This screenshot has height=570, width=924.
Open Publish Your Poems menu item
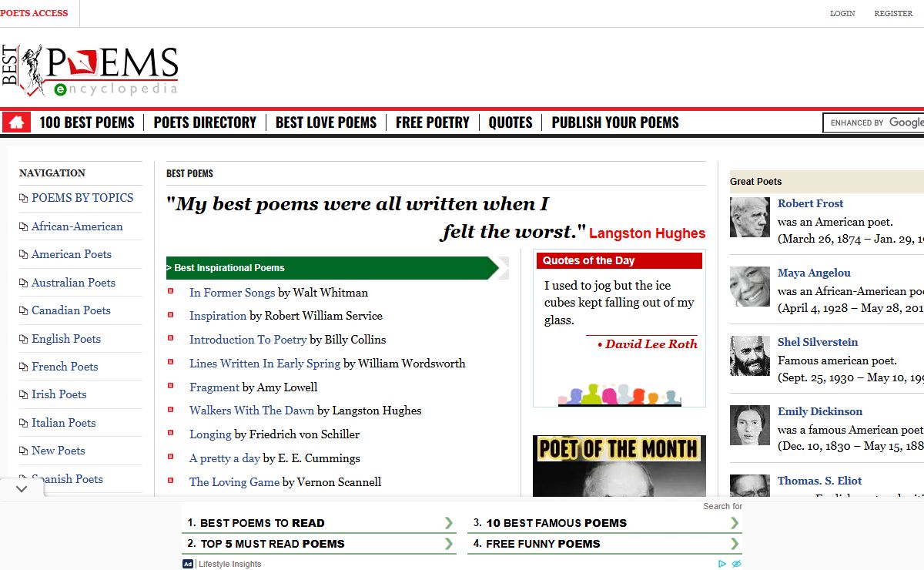pos(615,122)
